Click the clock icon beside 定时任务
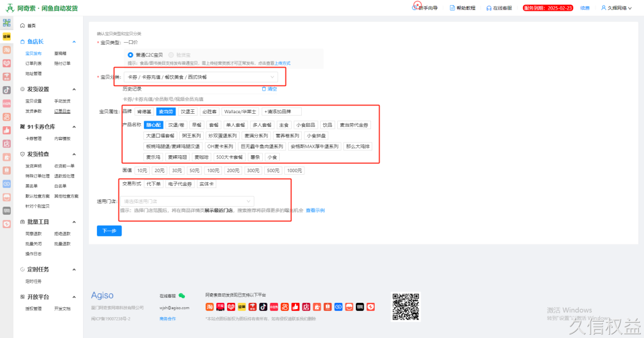 click(x=23, y=270)
